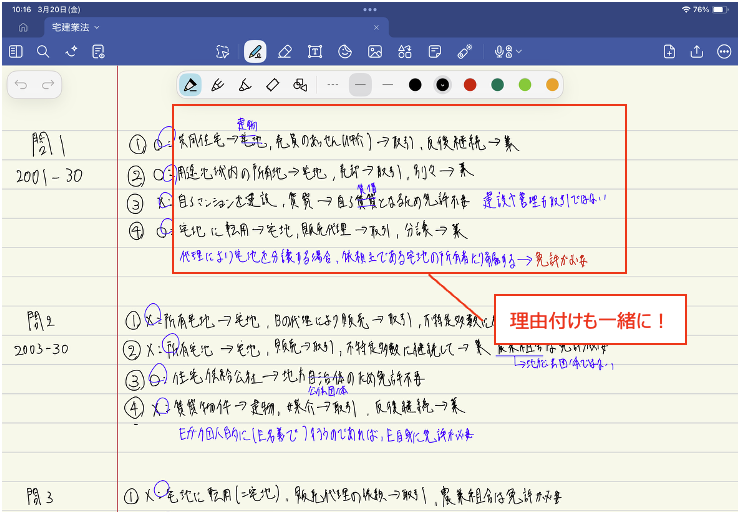Select the dashed stroke line style
Viewport: 739px width, 512px height.
(x=333, y=84)
